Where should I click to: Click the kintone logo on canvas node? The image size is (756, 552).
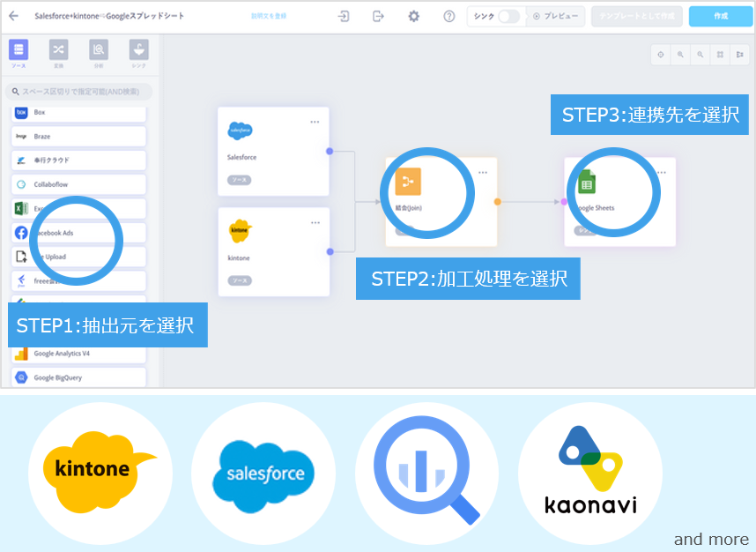[x=240, y=231]
